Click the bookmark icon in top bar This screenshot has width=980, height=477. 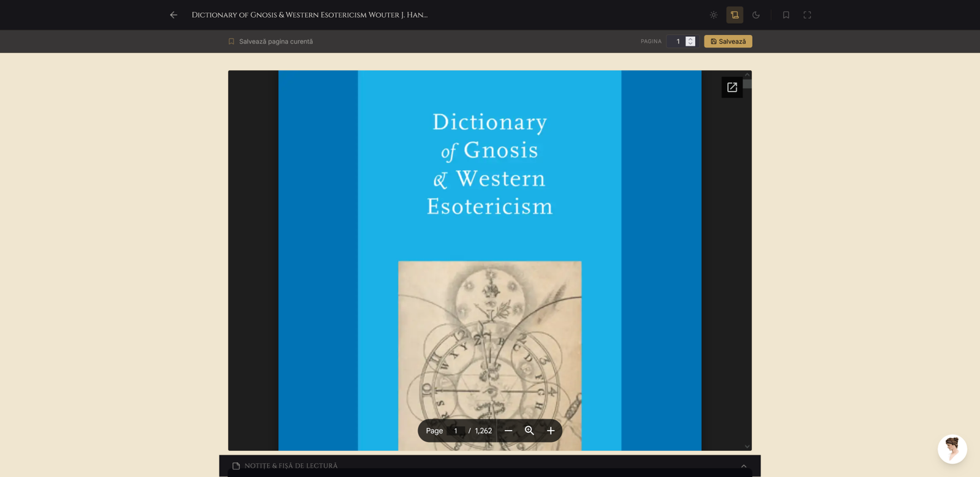click(786, 15)
